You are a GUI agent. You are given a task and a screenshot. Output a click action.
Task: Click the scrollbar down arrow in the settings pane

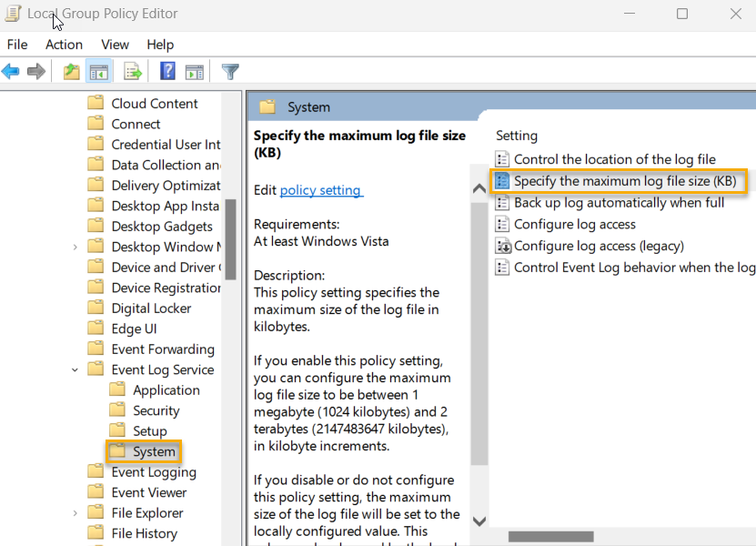(479, 521)
